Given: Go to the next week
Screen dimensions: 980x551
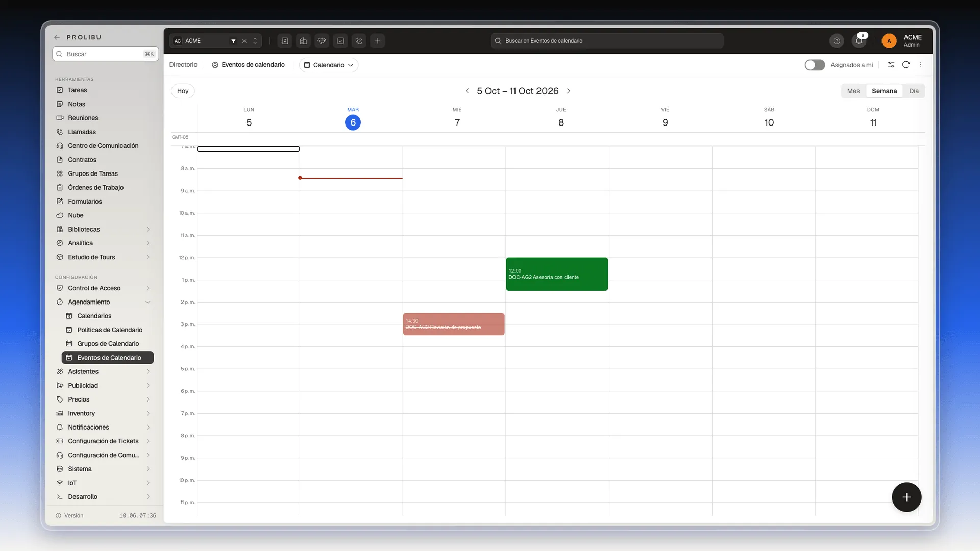Looking at the screenshot, I should pos(568,91).
